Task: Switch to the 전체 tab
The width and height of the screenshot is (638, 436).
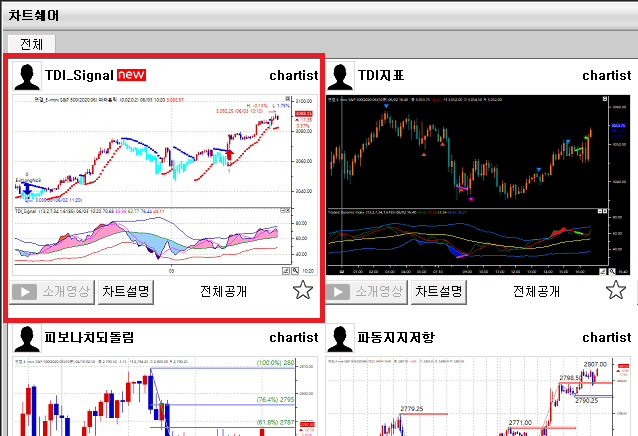Action: click(31, 44)
